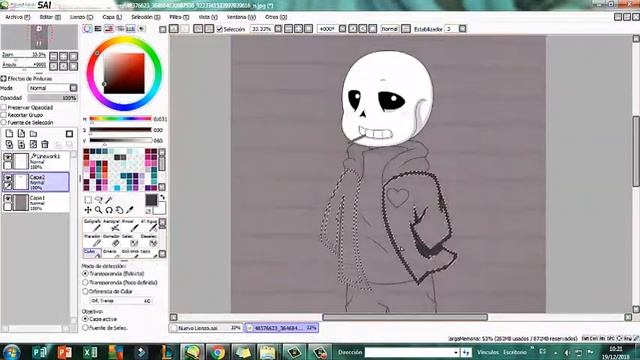Click the saturation S slider bar
The height and width of the screenshot is (360, 640).
click(x=120, y=130)
